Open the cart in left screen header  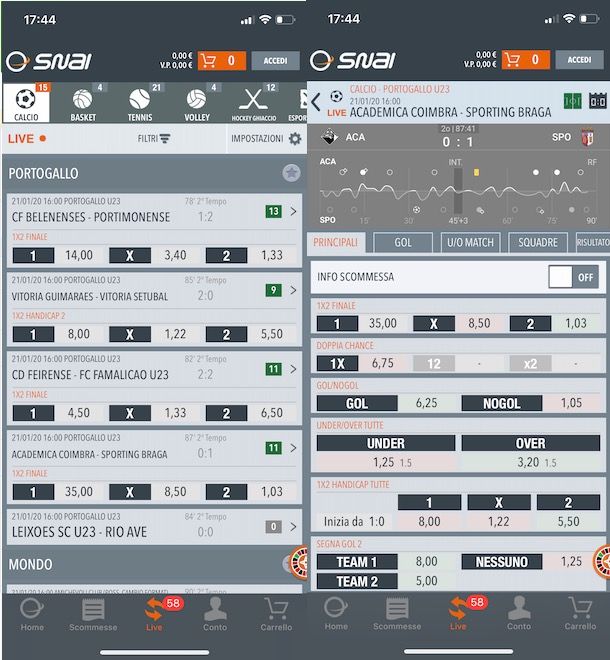click(x=221, y=61)
